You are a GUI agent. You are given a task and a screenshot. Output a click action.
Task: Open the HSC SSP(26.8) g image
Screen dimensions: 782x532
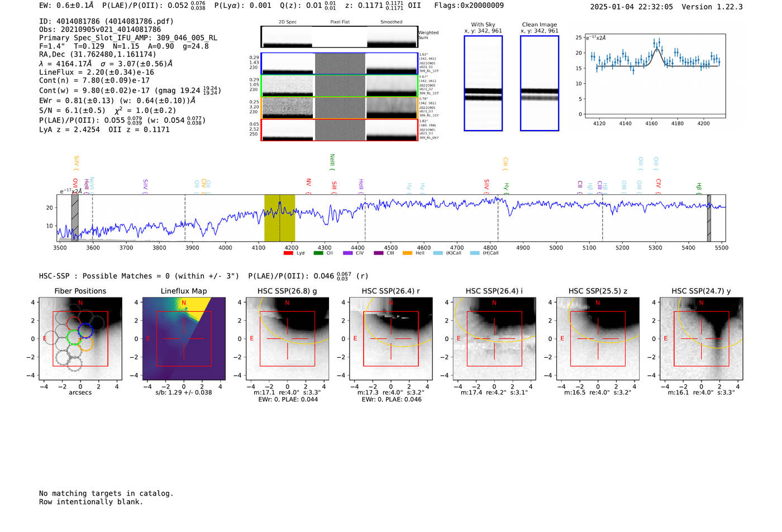(x=287, y=338)
